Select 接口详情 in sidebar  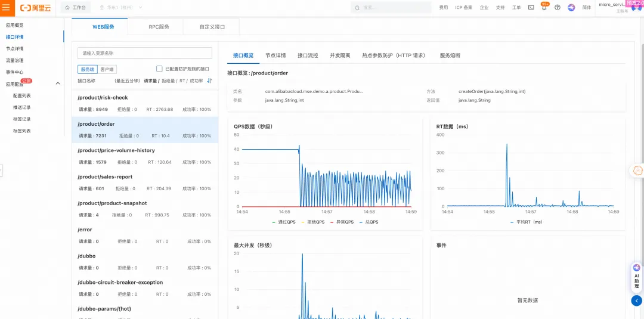(15, 37)
